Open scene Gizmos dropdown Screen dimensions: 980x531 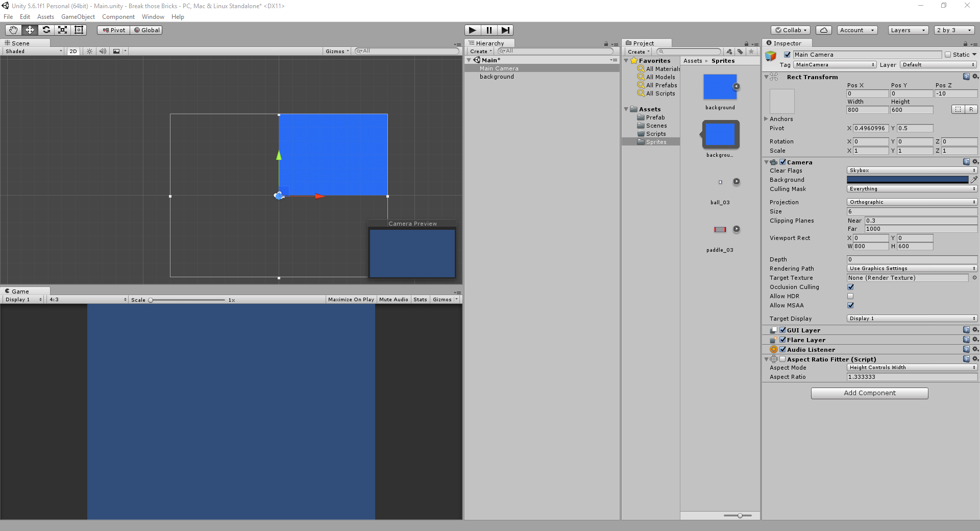tap(337, 51)
